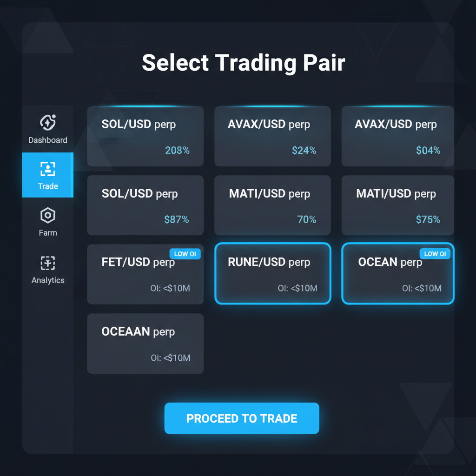Select the SOL/USD perp card showing 208%

tap(145, 136)
